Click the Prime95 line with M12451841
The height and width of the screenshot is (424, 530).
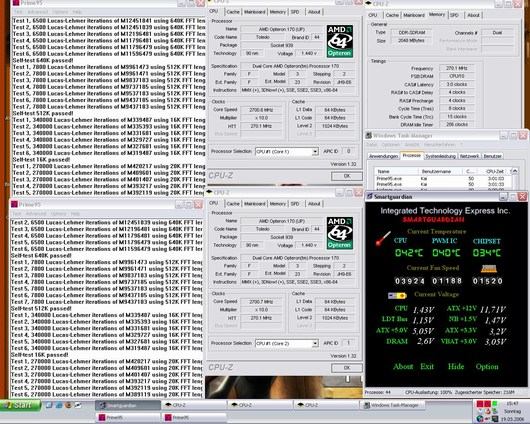point(109,21)
